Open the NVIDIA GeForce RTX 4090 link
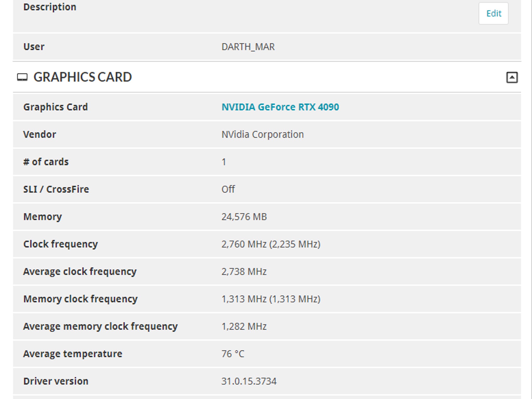The width and height of the screenshot is (532, 399). point(280,107)
